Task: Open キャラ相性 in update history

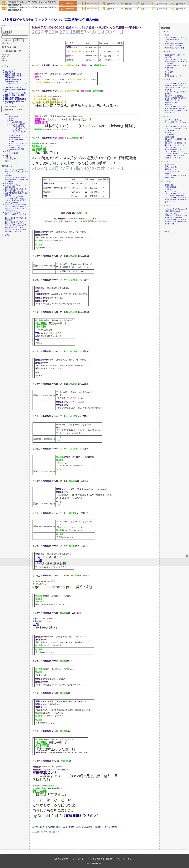Action: (x=168, y=72)
